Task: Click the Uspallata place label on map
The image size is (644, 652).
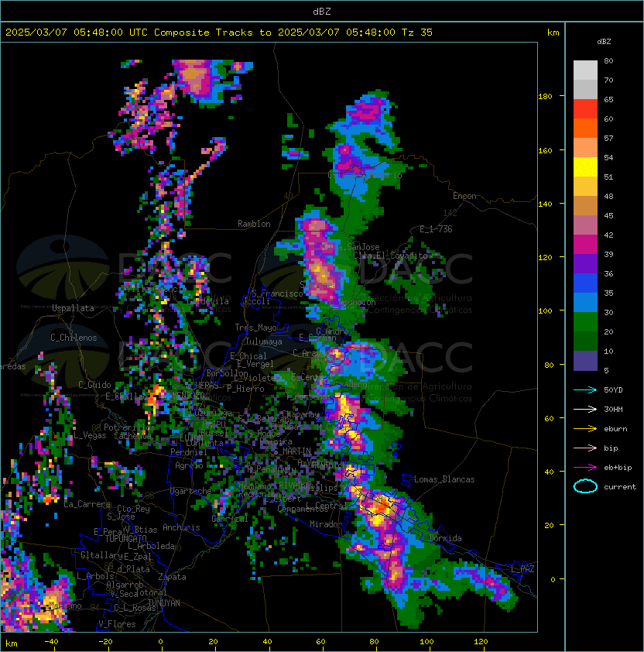Action: 73,308
